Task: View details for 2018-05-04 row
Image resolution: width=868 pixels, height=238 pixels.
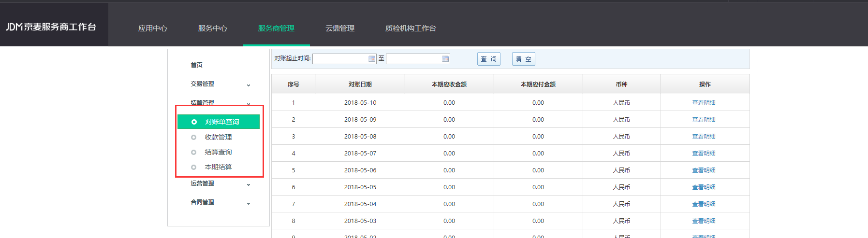Action: [x=704, y=204]
